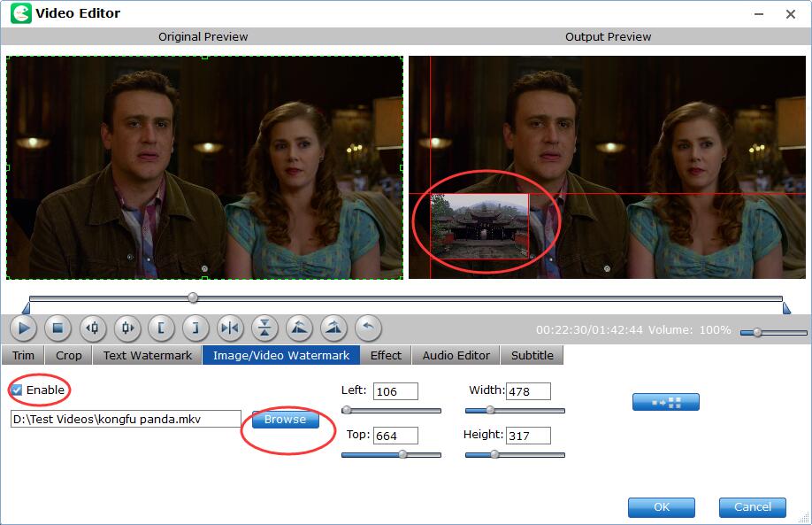812x525 pixels.
Task: Click the Volume: 100% label
Action: point(690,329)
